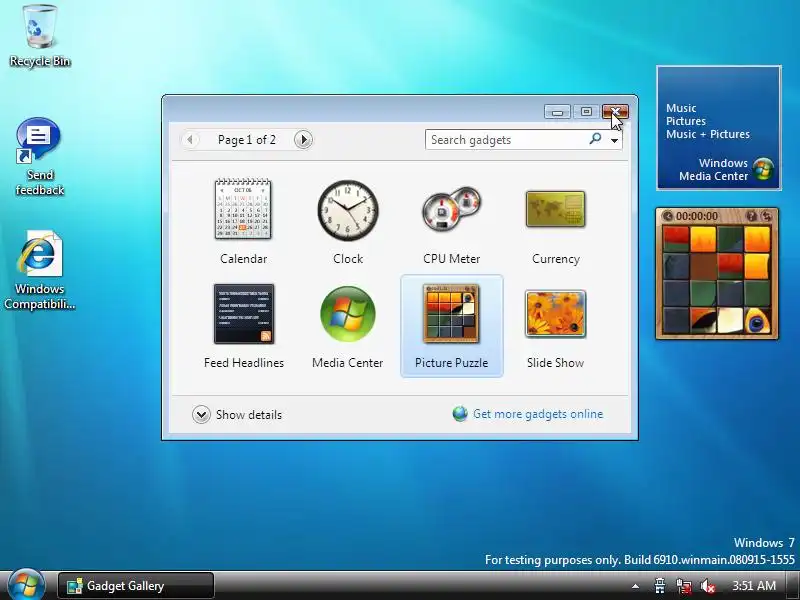Expand Show details chevron
The height and width of the screenshot is (600, 800).
pyautogui.click(x=201, y=414)
